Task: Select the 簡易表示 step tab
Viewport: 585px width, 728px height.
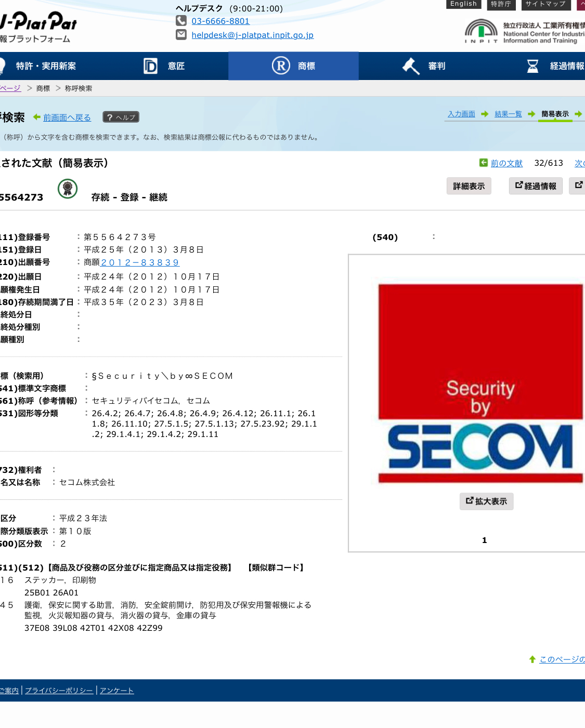Action: point(555,114)
